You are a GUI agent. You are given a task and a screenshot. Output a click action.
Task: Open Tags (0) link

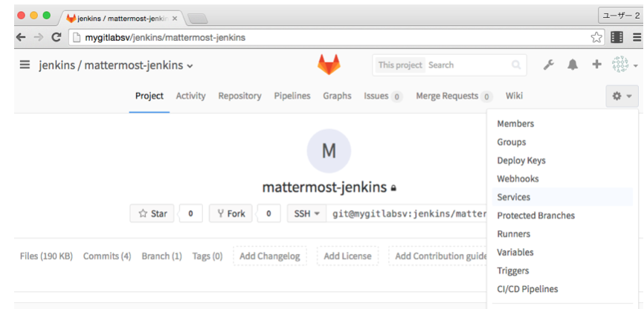(x=207, y=256)
